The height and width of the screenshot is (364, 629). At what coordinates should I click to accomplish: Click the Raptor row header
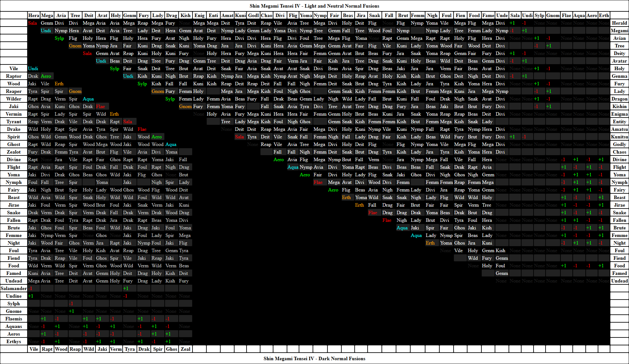click(x=14, y=76)
